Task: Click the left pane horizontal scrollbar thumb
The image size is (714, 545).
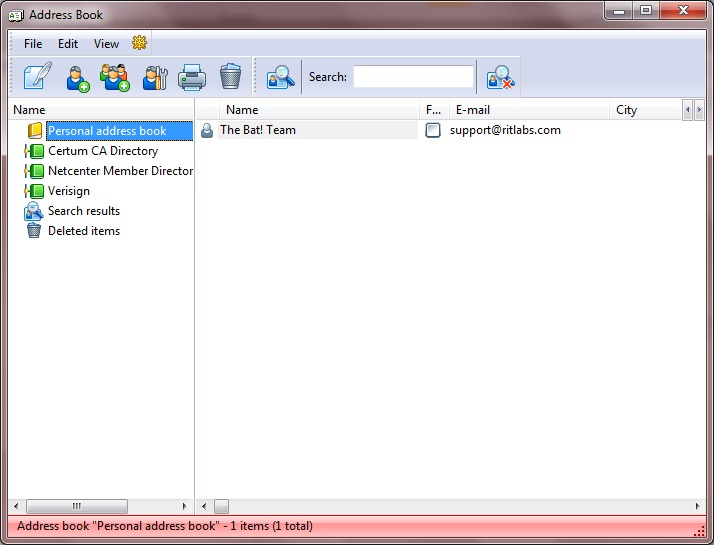Action: coord(77,506)
